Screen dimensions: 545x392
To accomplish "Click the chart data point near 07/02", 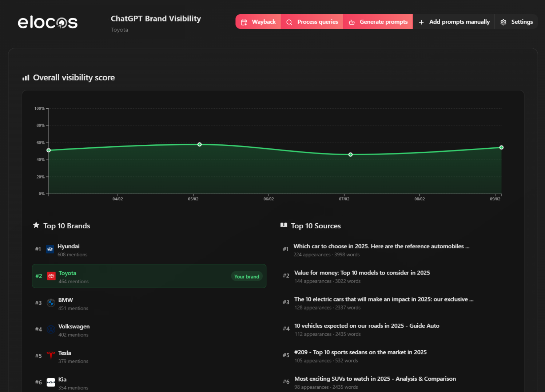I will (350, 155).
